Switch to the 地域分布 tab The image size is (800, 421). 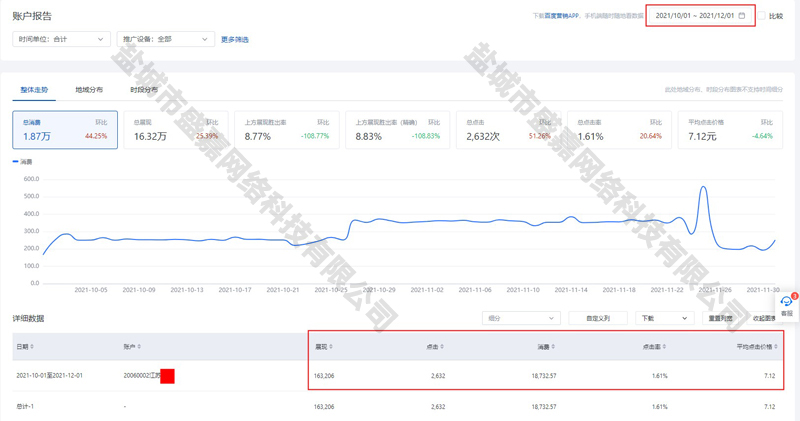(x=89, y=90)
